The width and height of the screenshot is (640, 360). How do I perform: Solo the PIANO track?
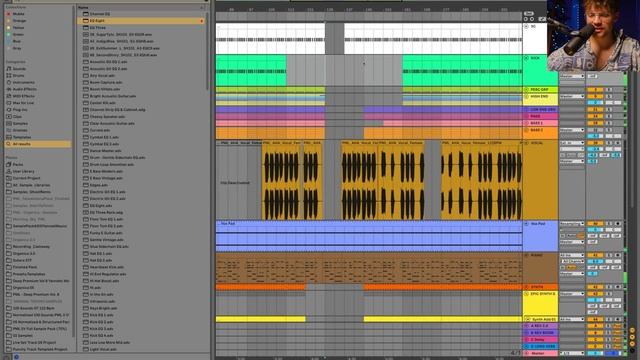click(609, 256)
